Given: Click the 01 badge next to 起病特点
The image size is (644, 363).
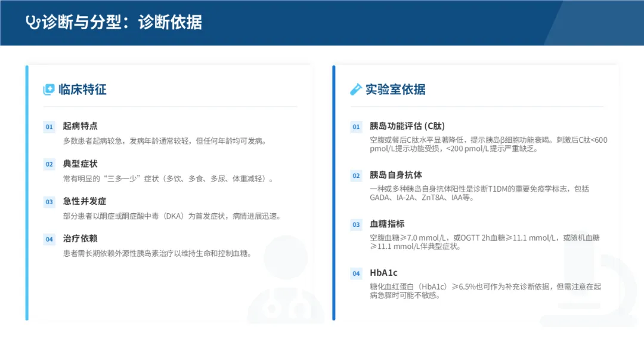Looking at the screenshot, I should (49, 127).
